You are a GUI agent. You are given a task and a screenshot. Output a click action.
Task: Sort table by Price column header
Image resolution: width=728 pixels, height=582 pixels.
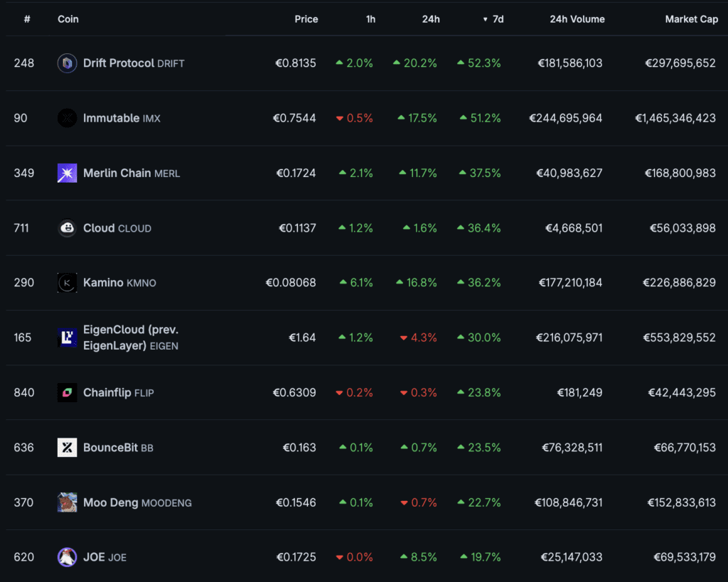tap(306, 19)
